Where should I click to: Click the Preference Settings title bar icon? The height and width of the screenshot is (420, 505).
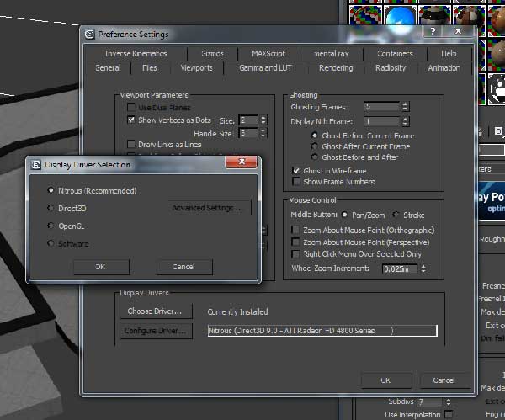[x=89, y=35]
